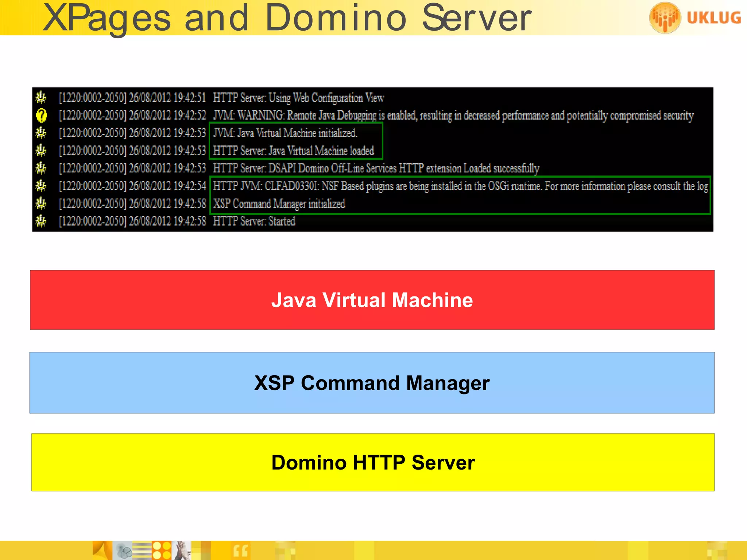747x560 pixels.
Task: Click the slide title 'XPages and Domino Server'
Action: 287,18
